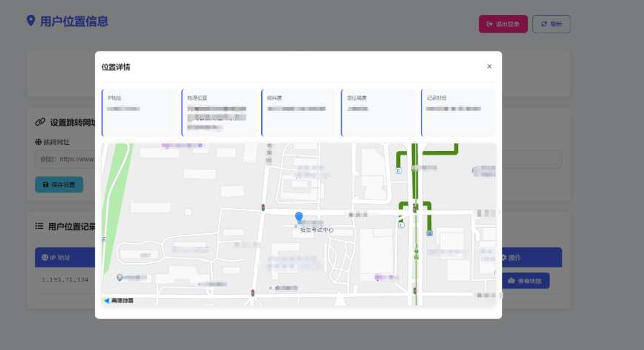Click subway exit A icon on map
This screenshot has height=350, width=644.
point(429,233)
